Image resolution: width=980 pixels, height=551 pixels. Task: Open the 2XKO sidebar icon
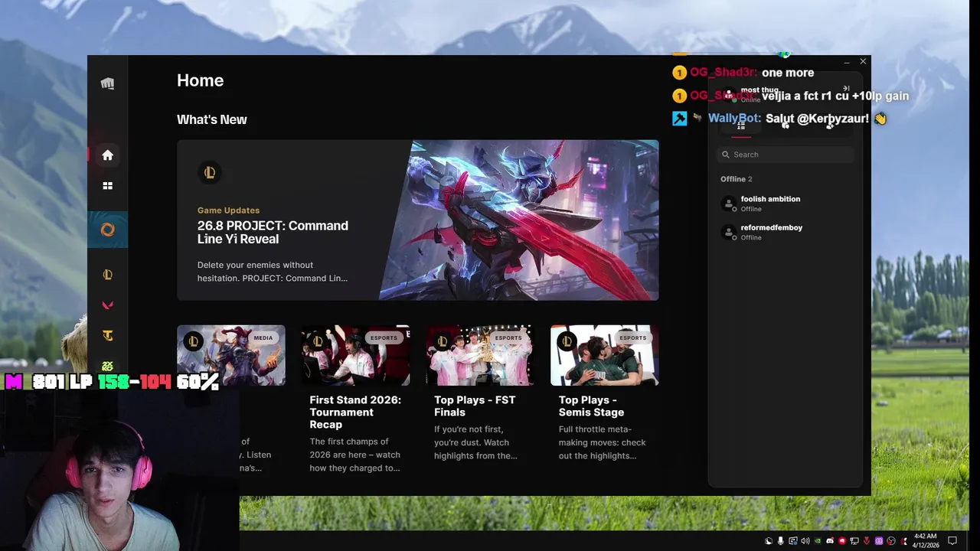pyautogui.click(x=107, y=367)
